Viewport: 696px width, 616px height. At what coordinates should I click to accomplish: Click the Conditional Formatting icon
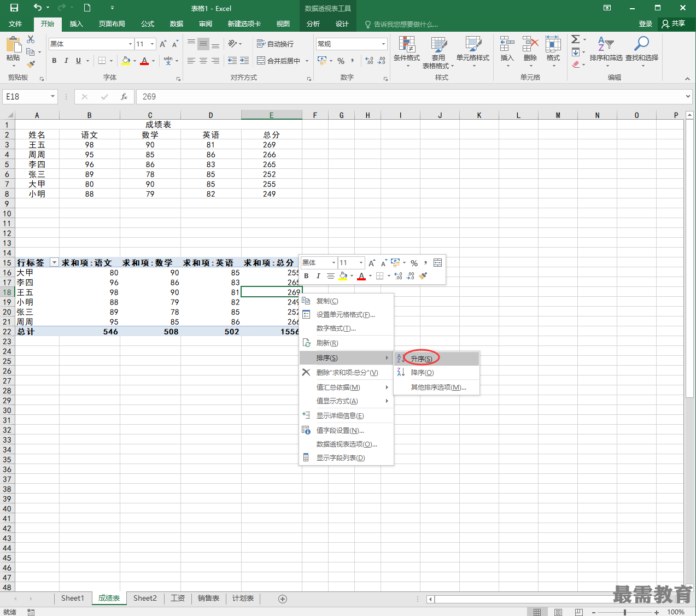pyautogui.click(x=407, y=45)
